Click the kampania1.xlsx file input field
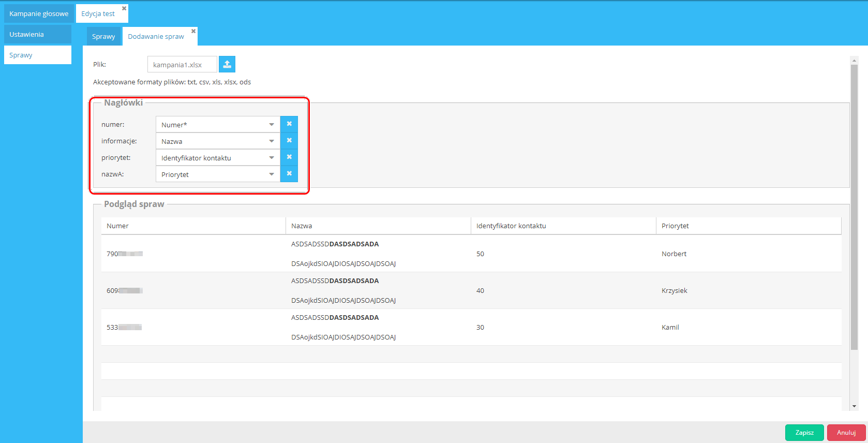 (x=182, y=64)
